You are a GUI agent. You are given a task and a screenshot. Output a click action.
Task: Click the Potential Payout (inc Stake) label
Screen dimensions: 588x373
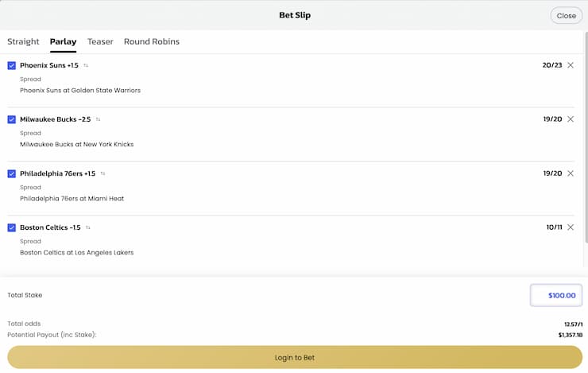tap(52, 335)
